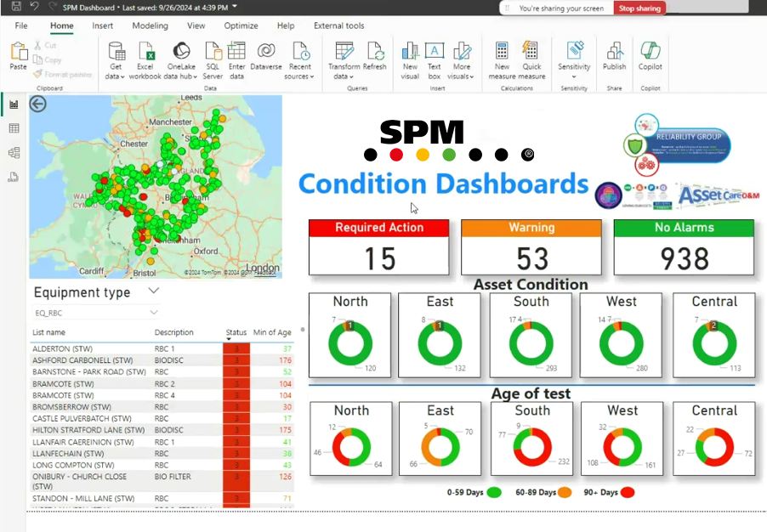The width and height of the screenshot is (767, 532).
Task: Insert a Text box
Action: [x=434, y=53]
